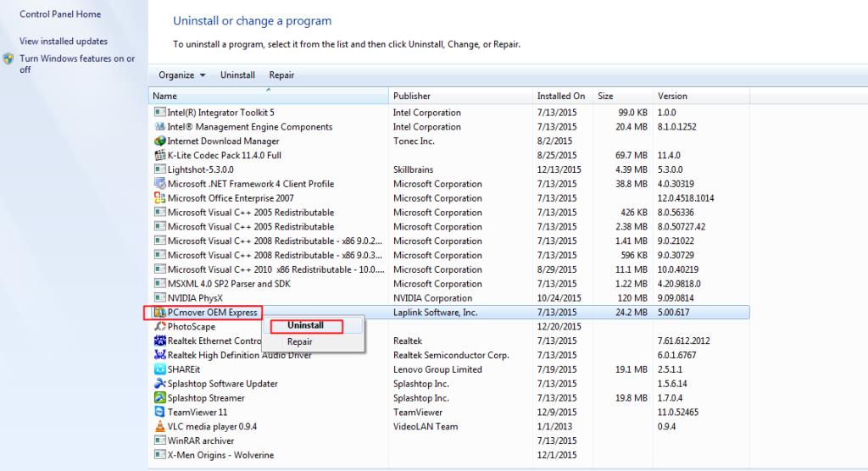The width and height of the screenshot is (868, 471).
Task: Click the PCmover OEM Express icon
Action: [160, 312]
